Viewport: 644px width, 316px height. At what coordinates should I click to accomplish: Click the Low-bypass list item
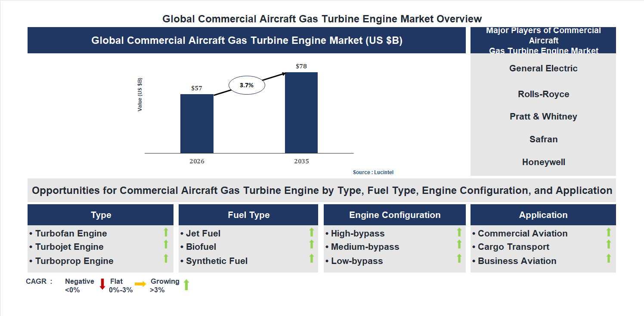[354, 261]
